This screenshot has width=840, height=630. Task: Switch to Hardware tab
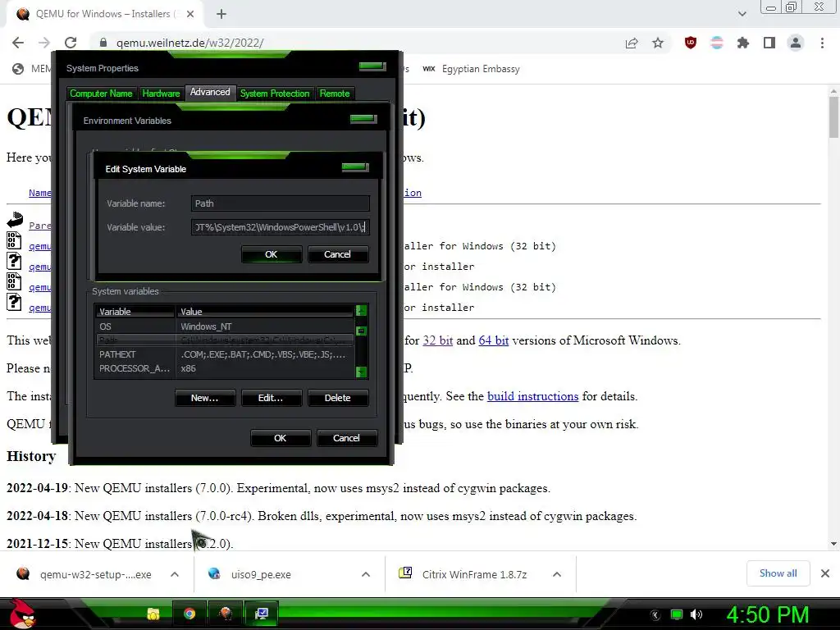[161, 94]
